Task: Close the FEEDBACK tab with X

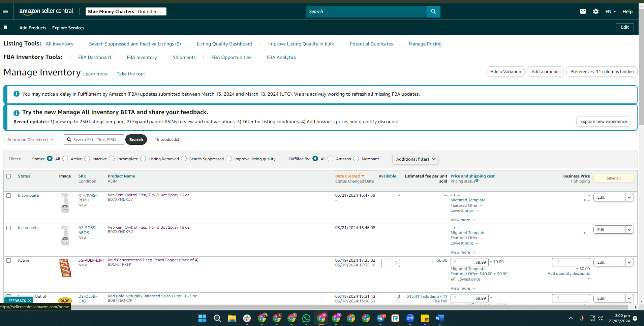Action: [x=29, y=301]
